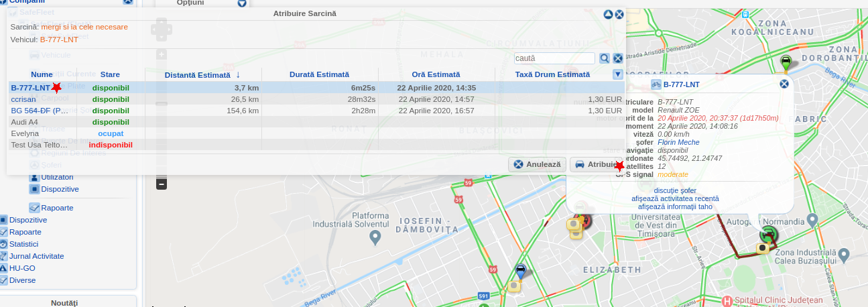Expand the Opțiuni panel arrow
The height and width of the screenshot is (307, 868).
pyautogui.click(x=242, y=3)
